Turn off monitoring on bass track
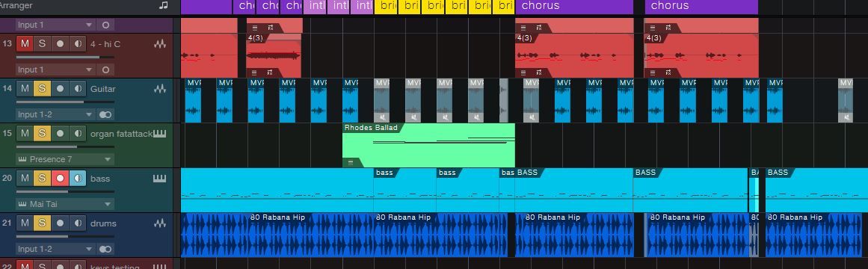Viewport: 868px width, 269px height. coord(78,179)
